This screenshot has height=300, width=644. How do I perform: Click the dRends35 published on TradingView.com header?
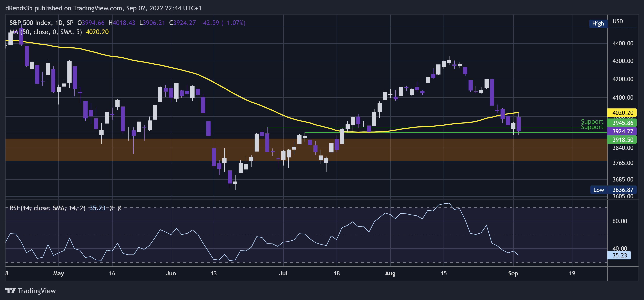pyautogui.click(x=103, y=8)
